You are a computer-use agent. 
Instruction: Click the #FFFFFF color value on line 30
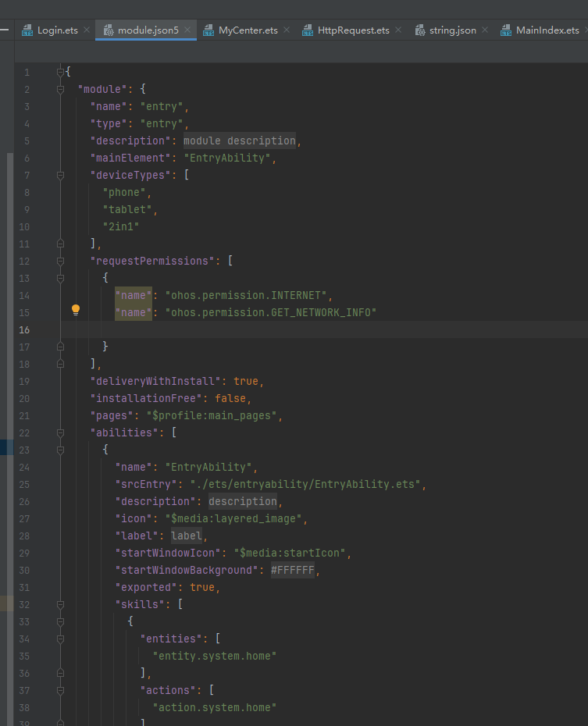[293, 570]
